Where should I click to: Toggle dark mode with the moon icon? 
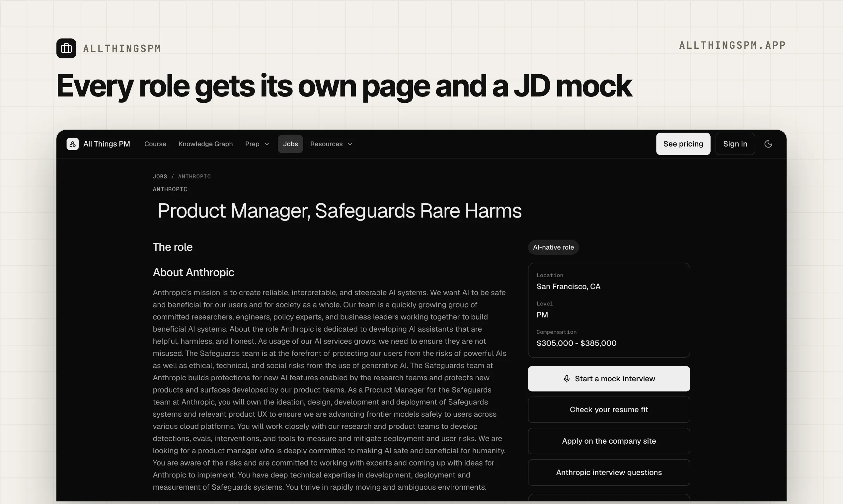(x=768, y=144)
